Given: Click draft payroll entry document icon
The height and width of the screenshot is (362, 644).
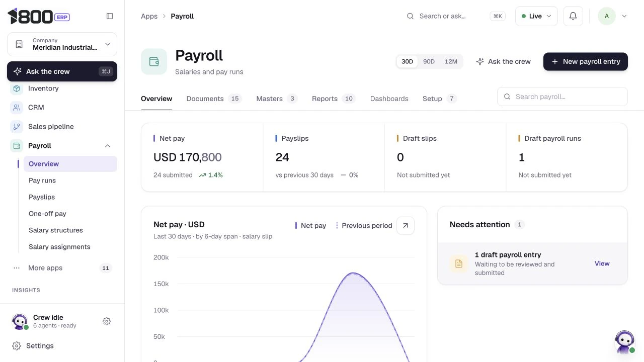Looking at the screenshot, I should (458, 263).
